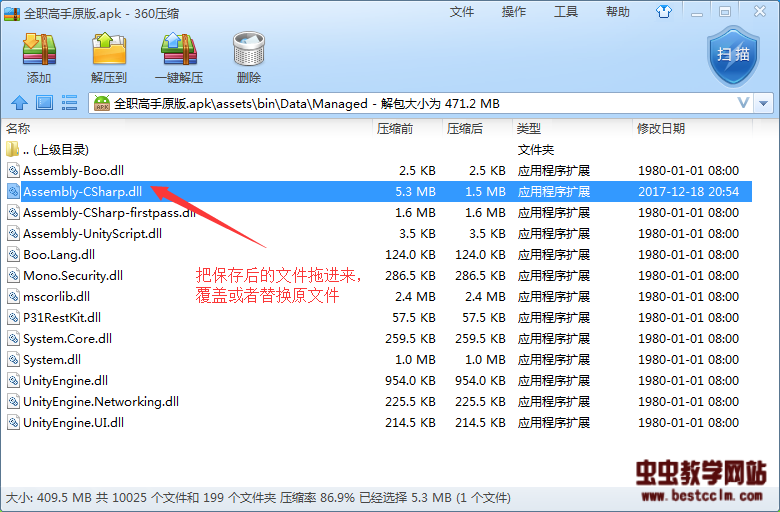Select UnityEngine.dll file name
Screen dimensions: 780x512
(x=65, y=381)
